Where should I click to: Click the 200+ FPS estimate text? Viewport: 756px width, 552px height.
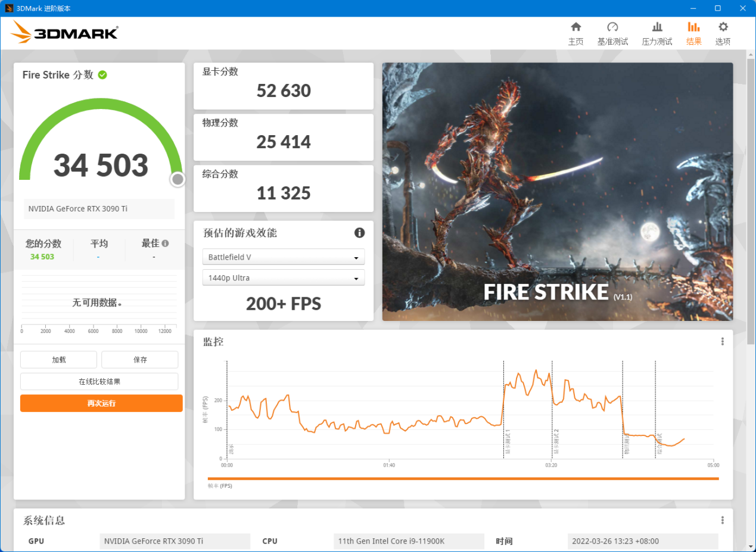pos(284,304)
